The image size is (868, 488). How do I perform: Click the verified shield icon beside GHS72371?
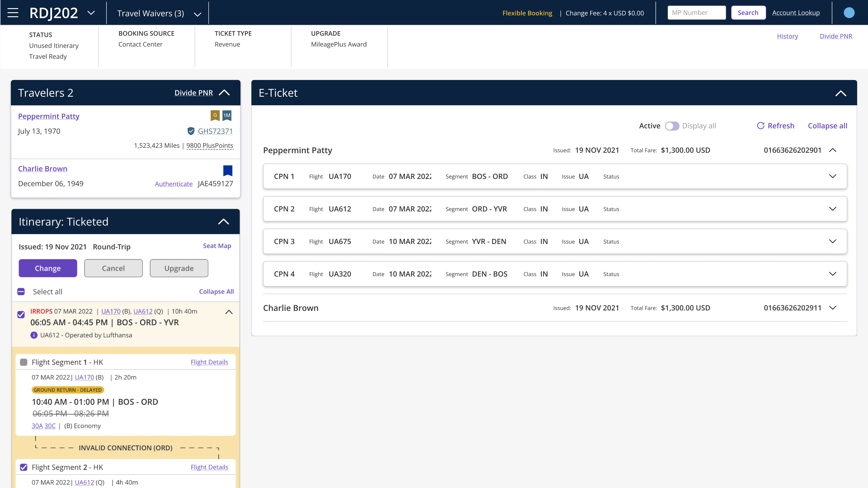(x=191, y=131)
